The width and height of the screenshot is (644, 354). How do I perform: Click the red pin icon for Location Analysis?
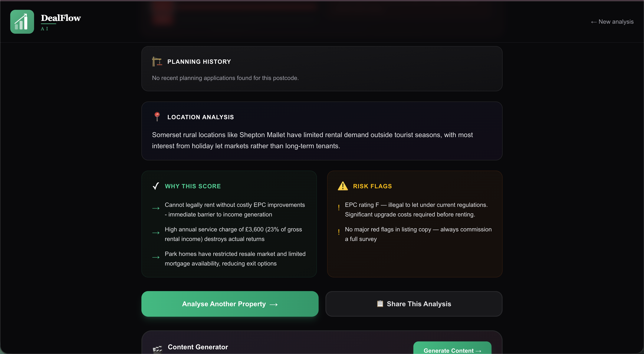[x=157, y=117]
